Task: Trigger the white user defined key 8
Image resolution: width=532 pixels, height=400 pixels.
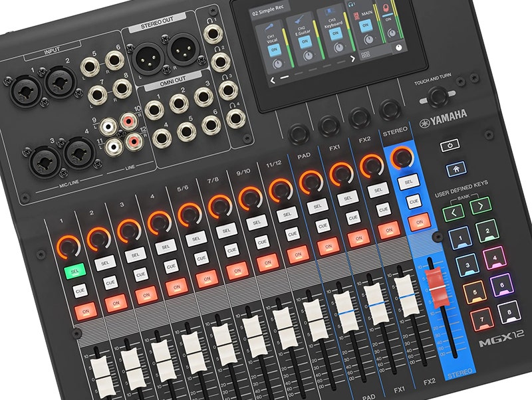Action: (509, 312)
